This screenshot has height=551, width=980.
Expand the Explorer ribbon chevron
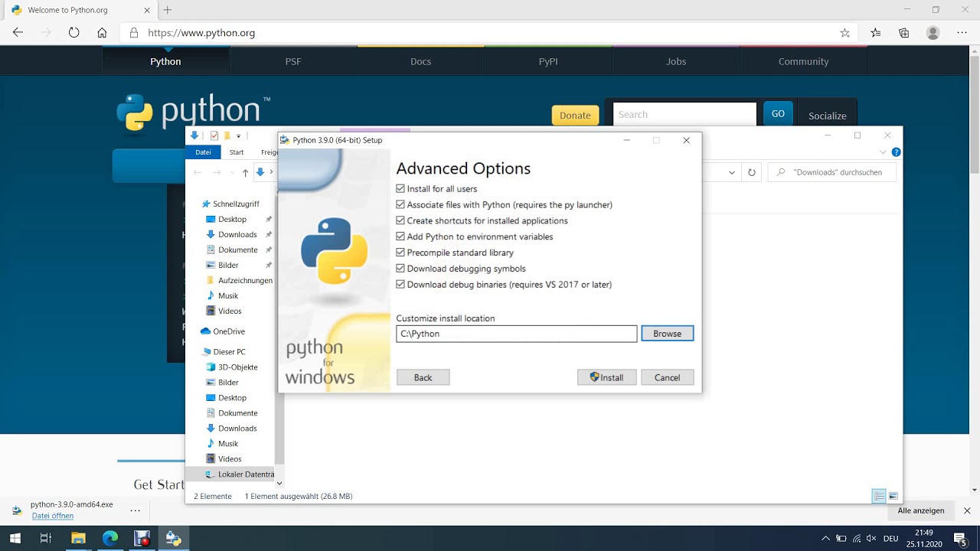pyautogui.click(x=883, y=152)
